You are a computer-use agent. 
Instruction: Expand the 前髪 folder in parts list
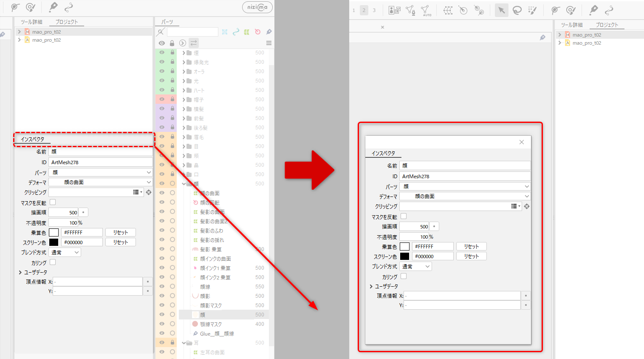pyautogui.click(x=184, y=118)
